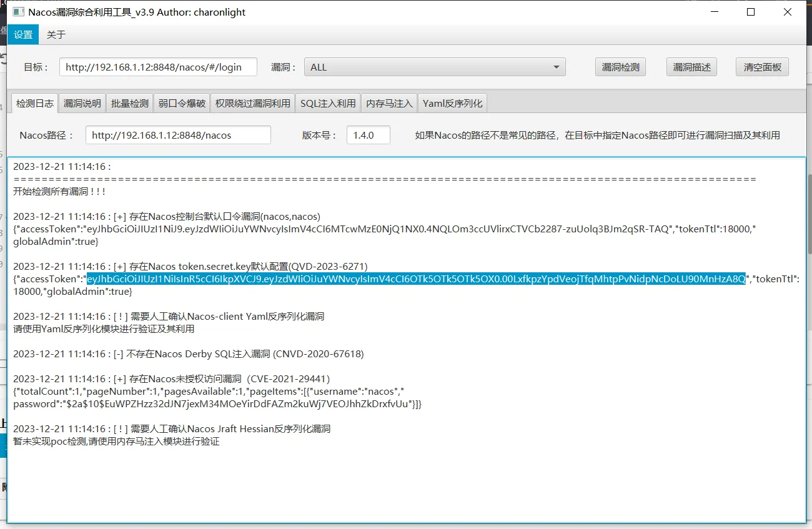The height and width of the screenshot is (529, 812).
Task: Open the 内存马注入 tab
Action: [389, 102]
